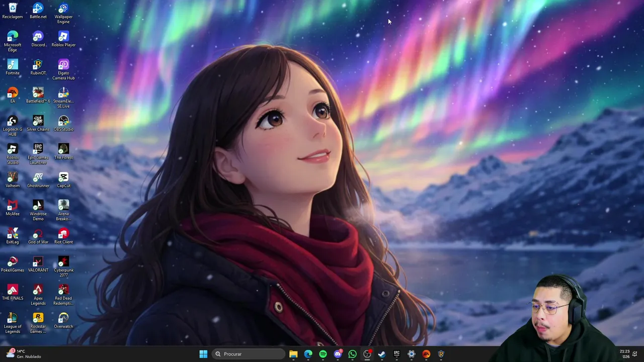
Task: Select the PokeXGames desktop icon
Action: click(13, 264)
